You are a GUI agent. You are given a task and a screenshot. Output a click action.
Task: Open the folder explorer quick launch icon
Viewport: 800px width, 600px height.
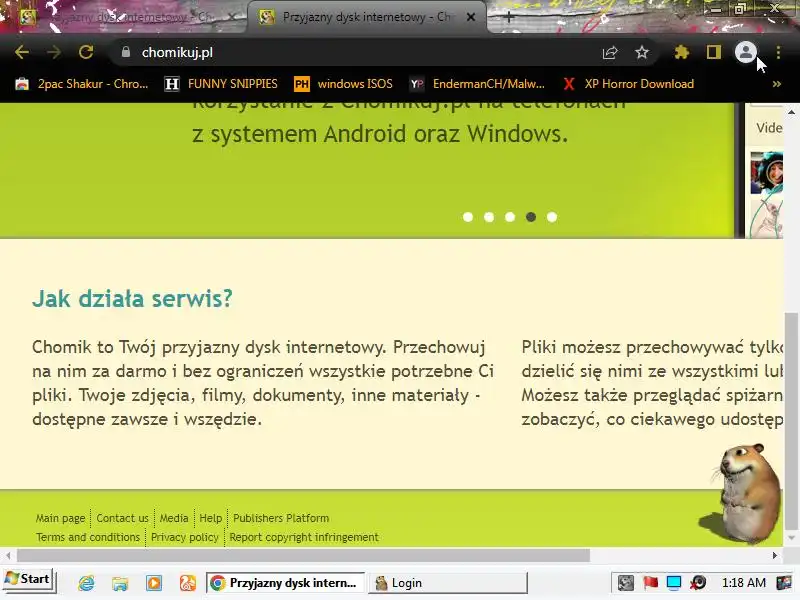click(120, 583)
